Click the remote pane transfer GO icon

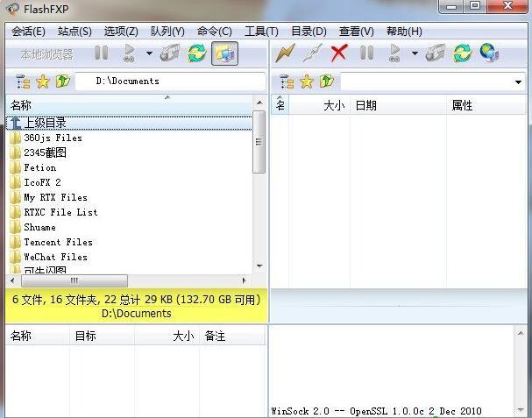394,53
